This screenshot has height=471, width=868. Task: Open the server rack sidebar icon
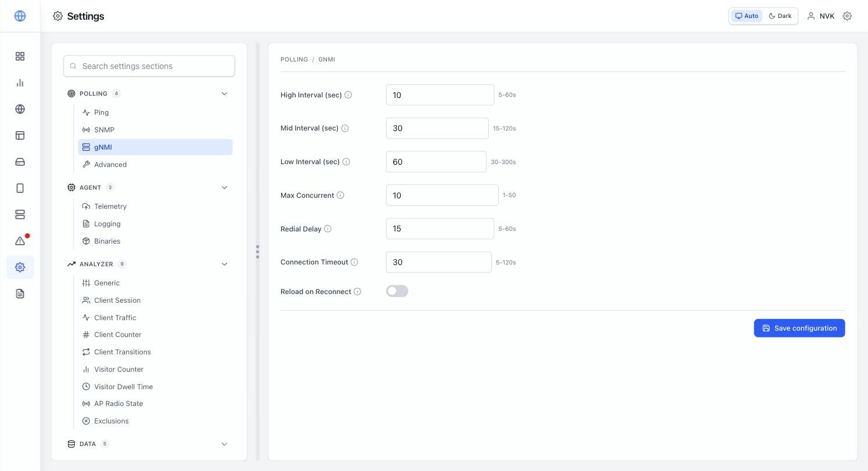coord(20,215)
